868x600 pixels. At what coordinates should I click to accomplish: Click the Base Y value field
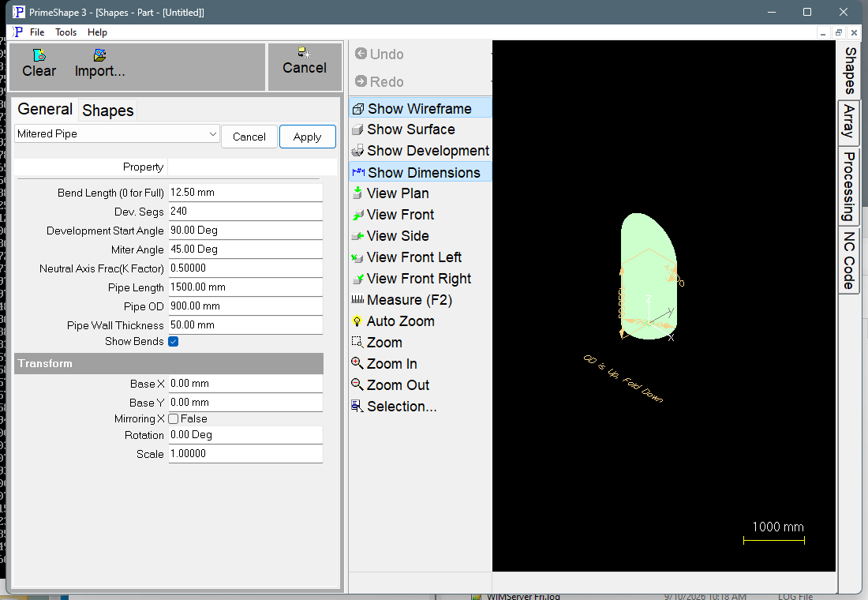(x=245, y=402)
